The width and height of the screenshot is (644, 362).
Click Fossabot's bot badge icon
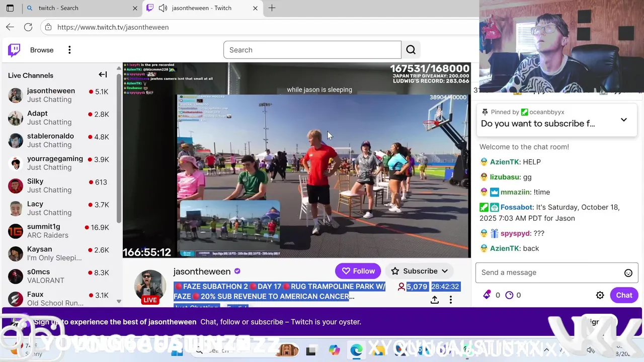pos(495,207)
